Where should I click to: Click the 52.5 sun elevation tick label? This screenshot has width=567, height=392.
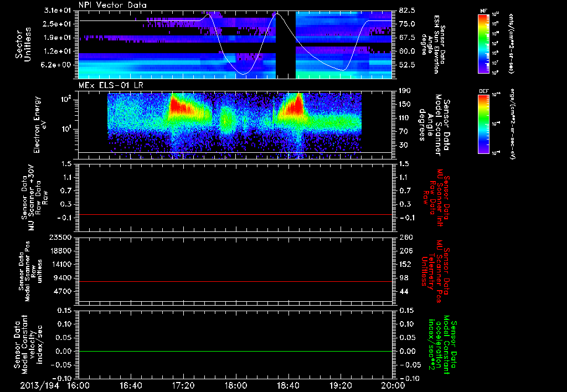408,65
